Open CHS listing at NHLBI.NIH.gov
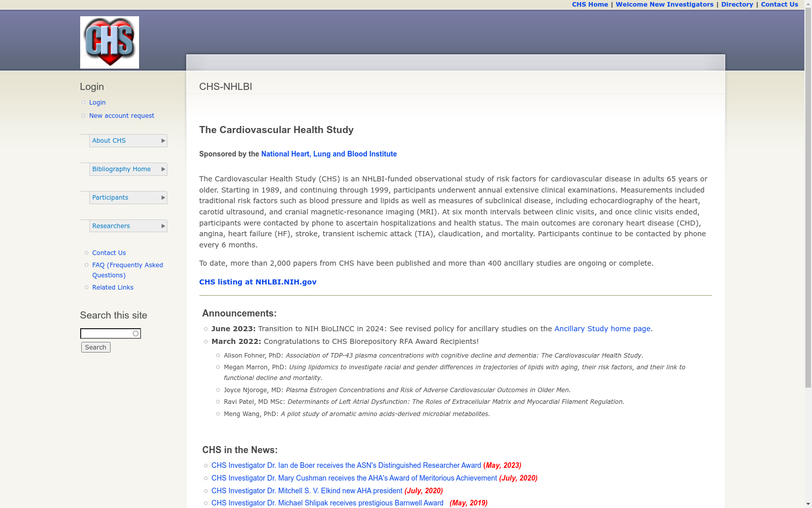 258,281
